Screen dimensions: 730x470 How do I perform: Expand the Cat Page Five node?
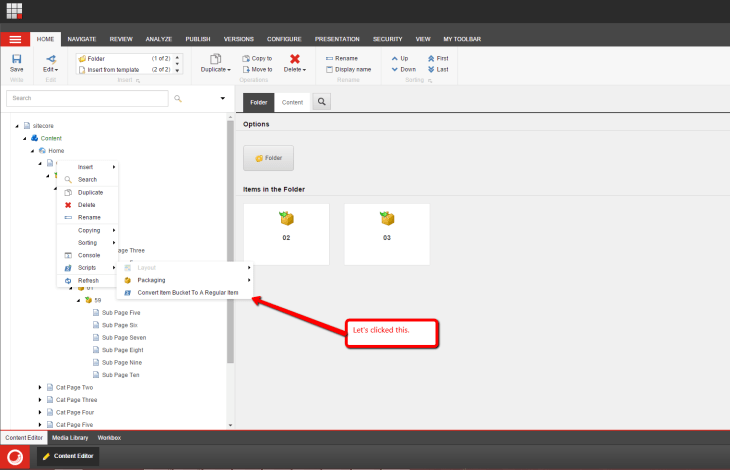40,425
